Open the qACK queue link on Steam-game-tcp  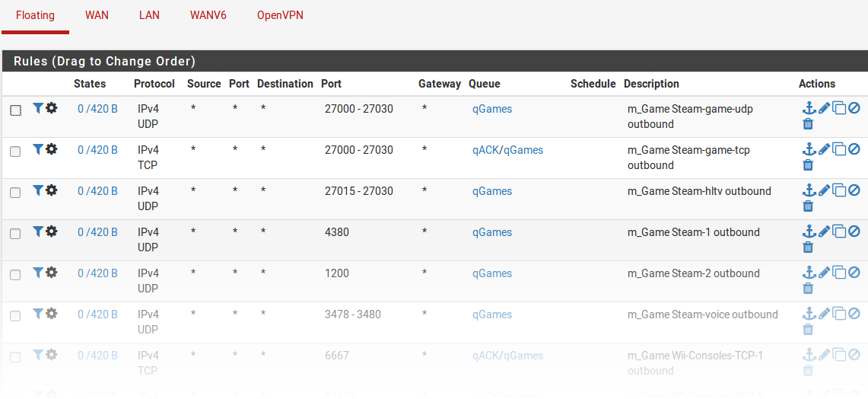(485, 150)
